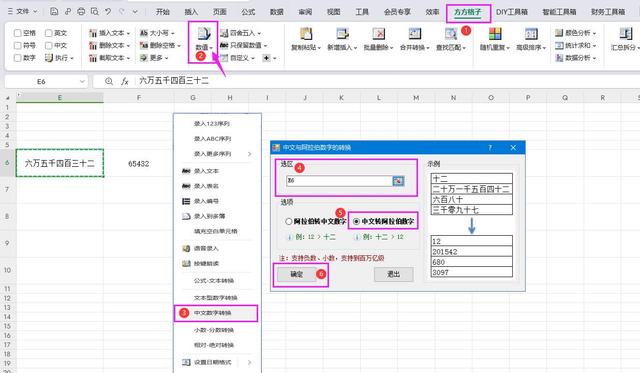This screenshot has width=640, height=373.
Task: Click the 插入文本 tool
Action: (x=109, y=33)
